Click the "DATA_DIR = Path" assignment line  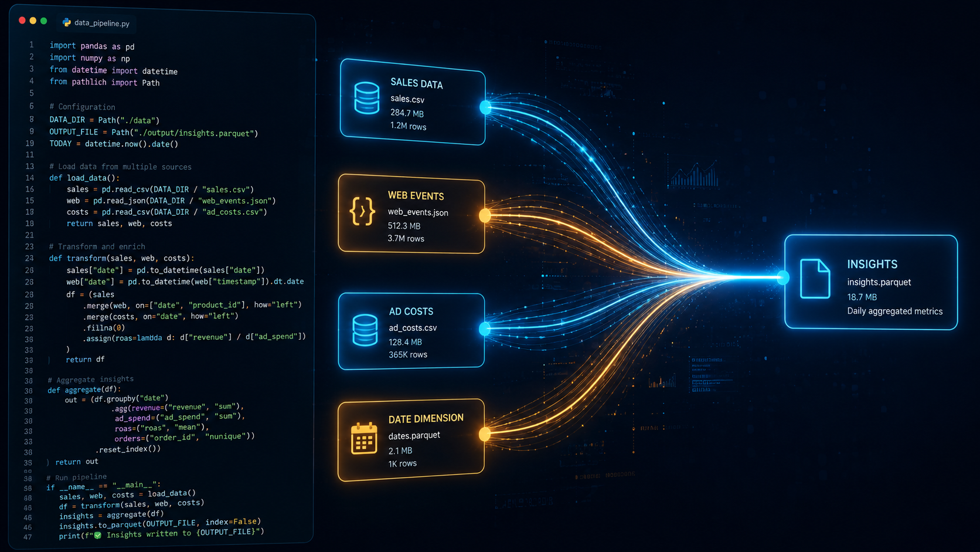point(104,120)
